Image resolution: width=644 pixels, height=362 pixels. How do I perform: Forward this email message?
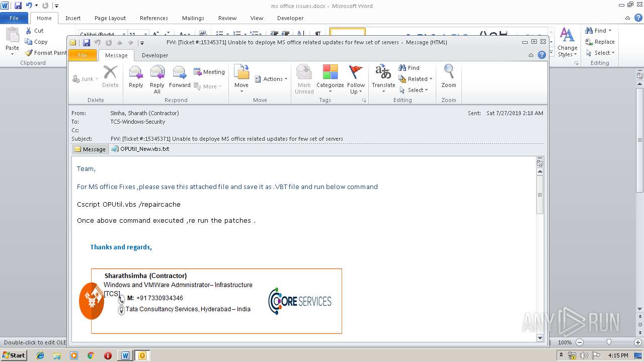pos(180,78)
